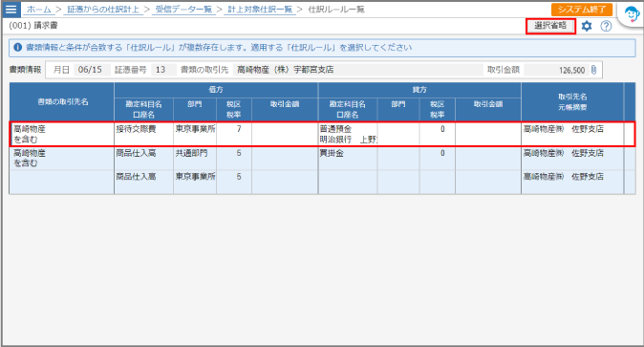
Task: Click the info icon in the notice bar
Action: [17, 47]
